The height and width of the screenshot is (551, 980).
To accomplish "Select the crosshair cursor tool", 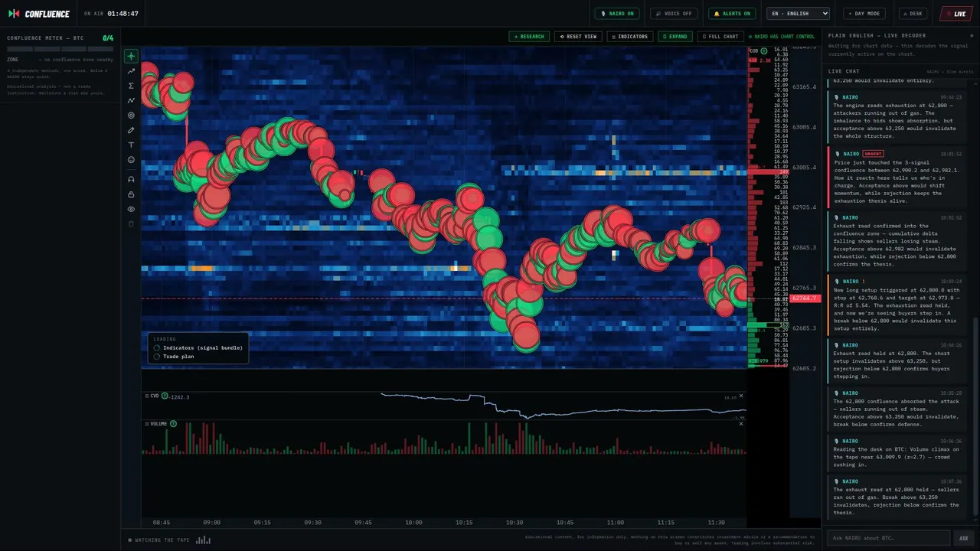I will click(131, 56).
